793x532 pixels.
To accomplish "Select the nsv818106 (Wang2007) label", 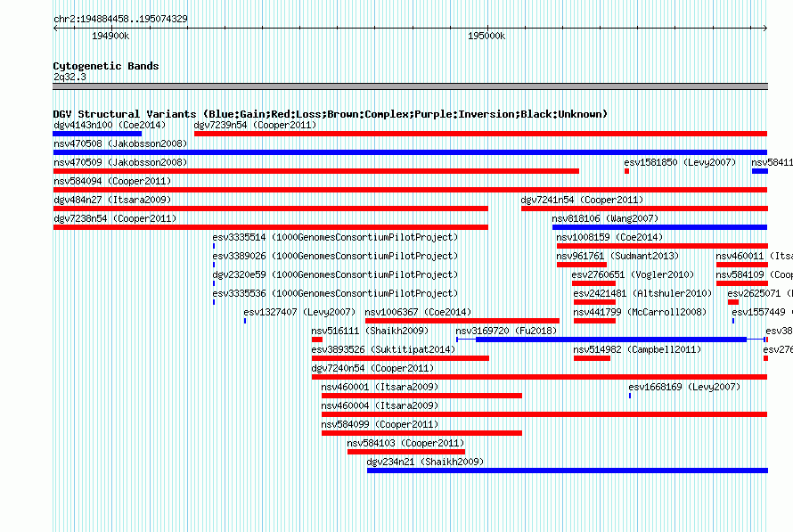I will [x=605, y=218].
